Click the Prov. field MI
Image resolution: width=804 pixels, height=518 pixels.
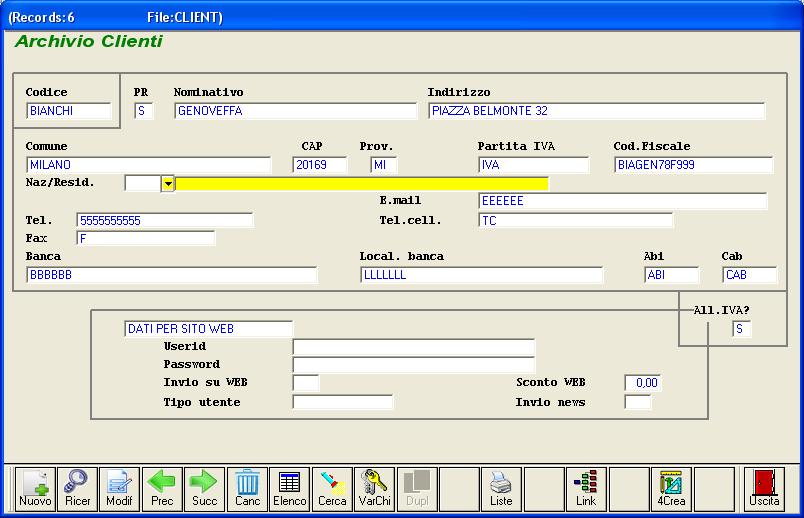tap(384, 165)
